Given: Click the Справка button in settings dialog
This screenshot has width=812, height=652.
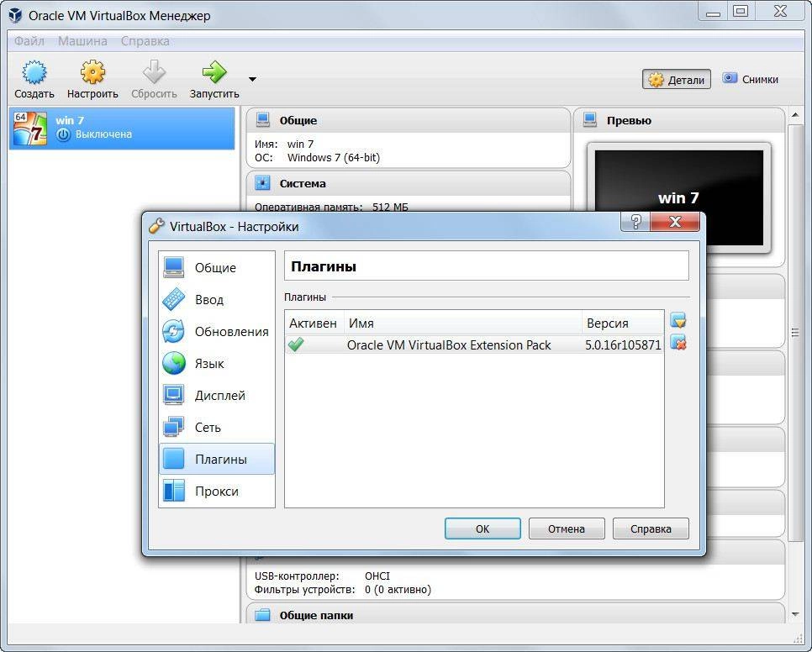Looking at the screenshot, I should click(651, 528).
